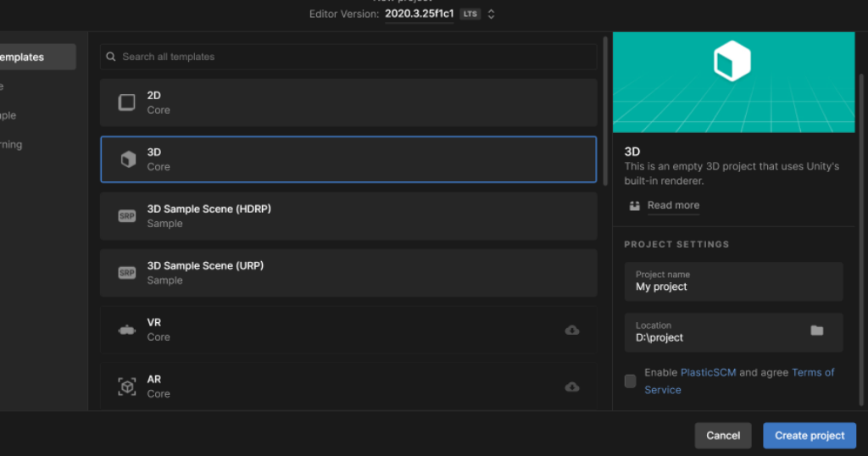Open the Read more link
The height and width of the screenshot is (456, 868).
point(673,205)
